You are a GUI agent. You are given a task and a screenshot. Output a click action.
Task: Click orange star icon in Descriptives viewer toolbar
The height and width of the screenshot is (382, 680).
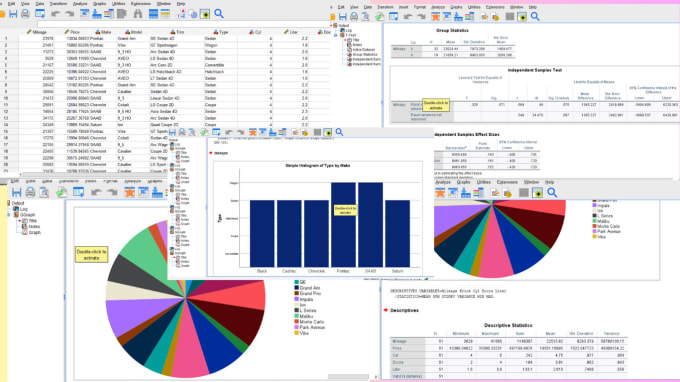(440, 193)
